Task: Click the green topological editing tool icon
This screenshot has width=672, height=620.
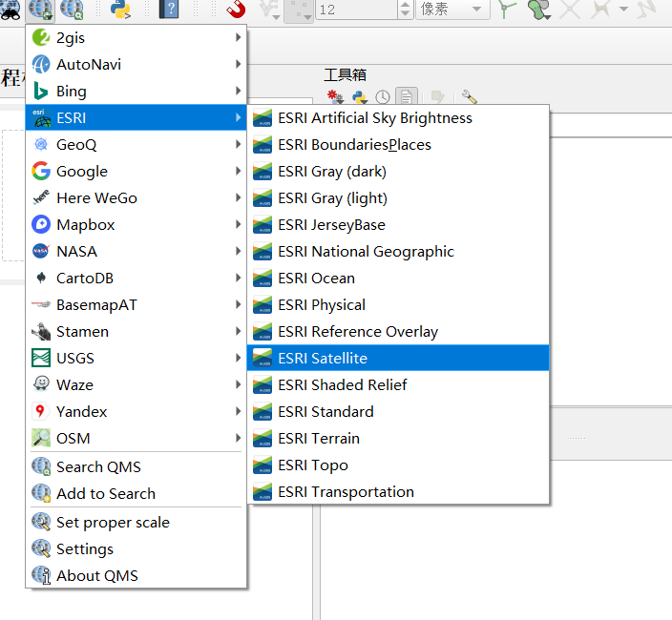Action: [508, 10]
